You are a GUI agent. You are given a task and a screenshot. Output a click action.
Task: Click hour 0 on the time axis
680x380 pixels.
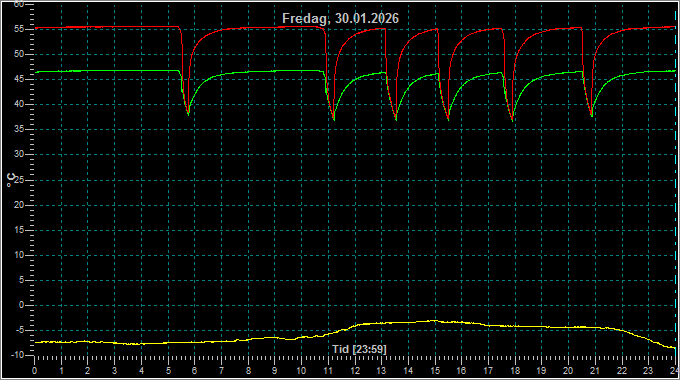point(35,370)
